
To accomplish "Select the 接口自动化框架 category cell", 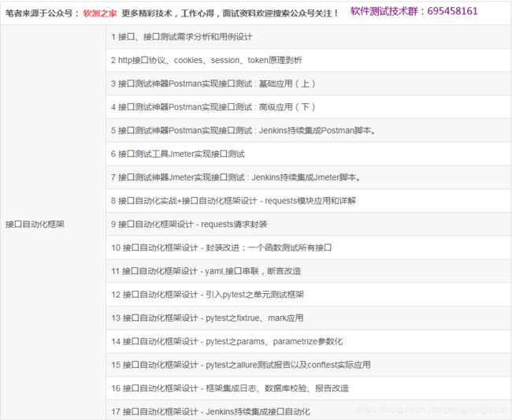I will click(53, 224).
